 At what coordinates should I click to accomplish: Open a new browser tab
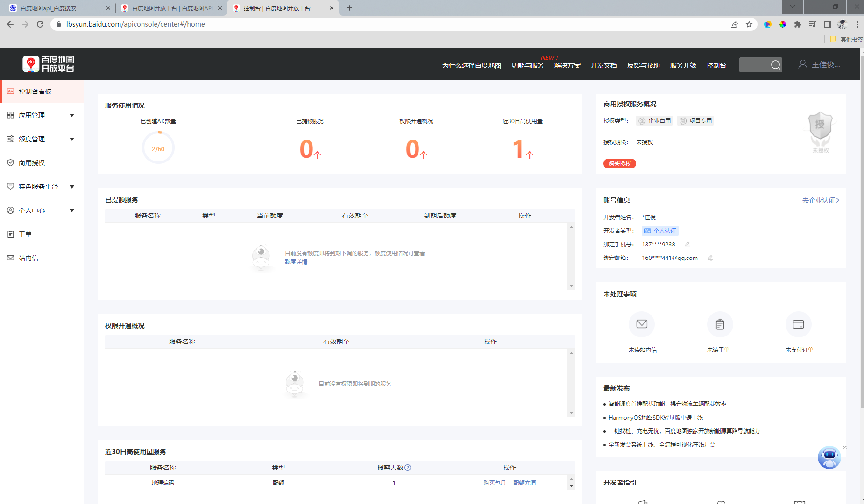click(x=349, y=8)
